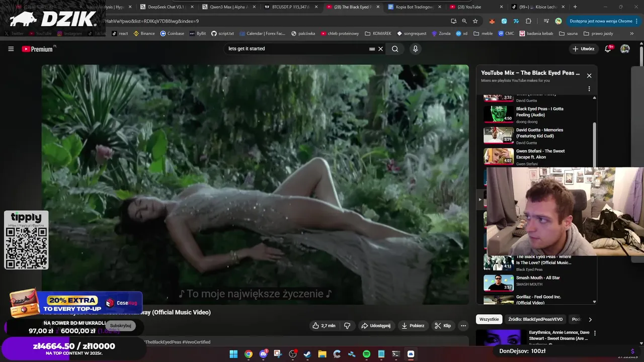Open a new browser tab with plus
Screen dimensions: 644x362
pyautogui.click(x=575, y=7)
